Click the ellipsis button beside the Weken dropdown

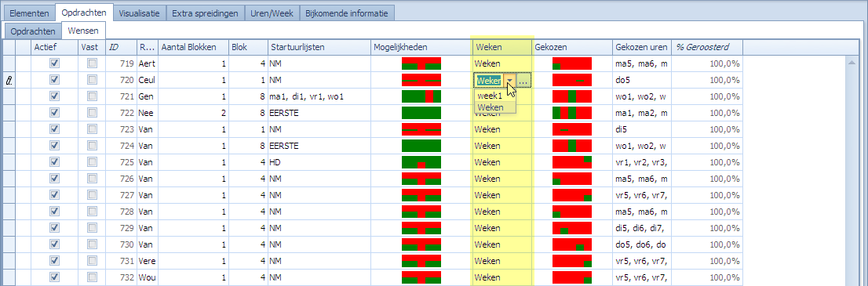523,80
